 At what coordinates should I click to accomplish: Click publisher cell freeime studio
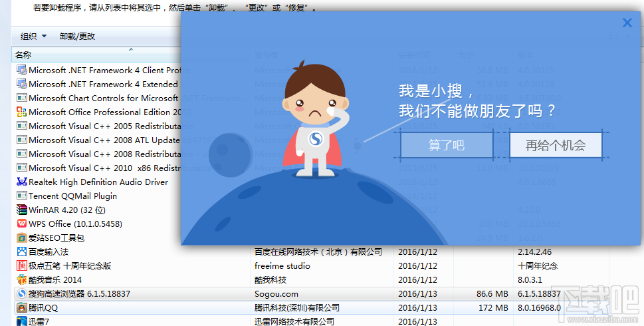[x=282, y=266]
